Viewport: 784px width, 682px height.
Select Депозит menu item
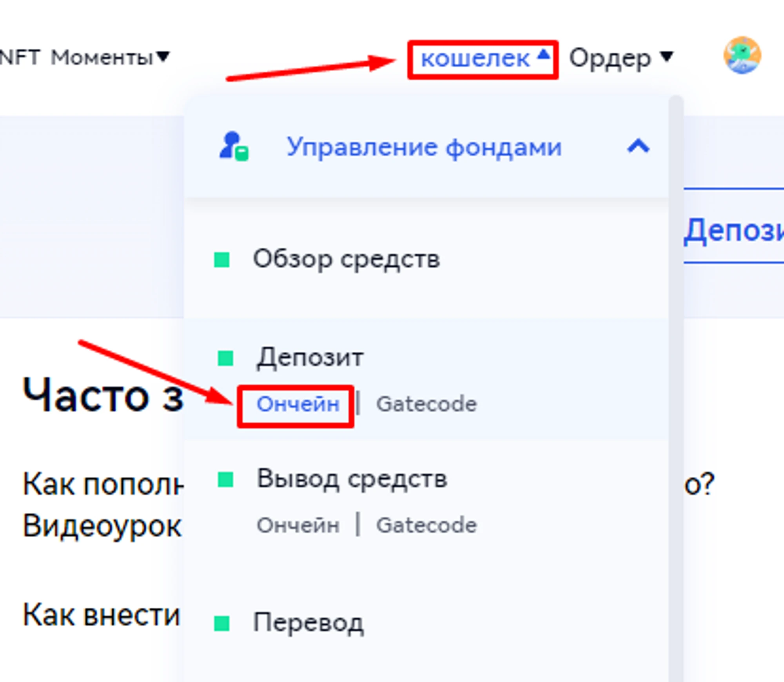[x=310, y=358]
